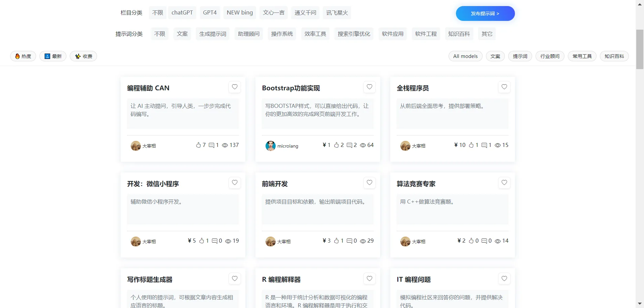Select 生成提示词 category
The image size is (644, 308).
(213, 34)
